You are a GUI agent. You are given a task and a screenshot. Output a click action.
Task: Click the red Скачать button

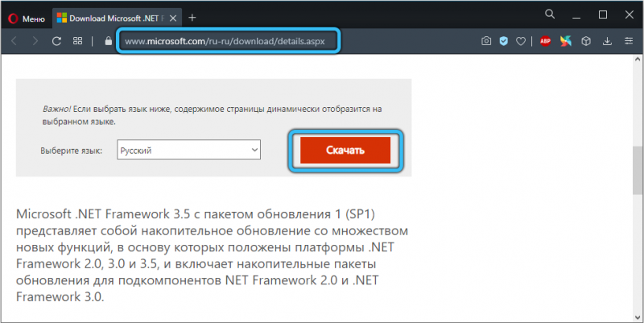pos(345,150)
